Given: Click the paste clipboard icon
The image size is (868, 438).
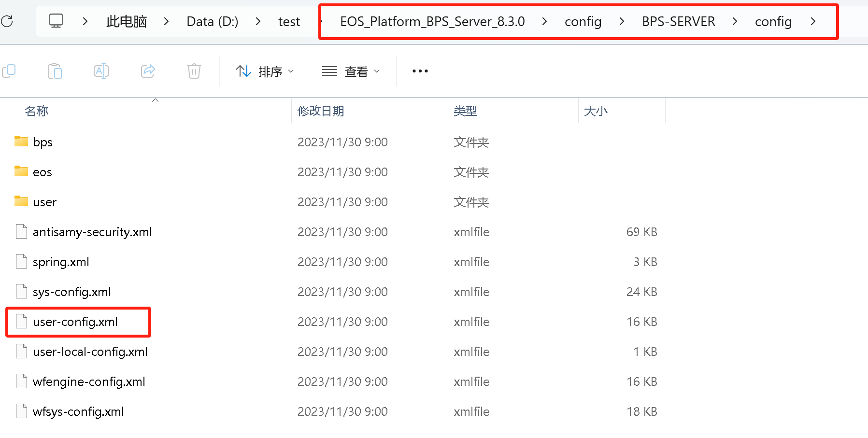Looking at the screenshot, I should [55, 71].
